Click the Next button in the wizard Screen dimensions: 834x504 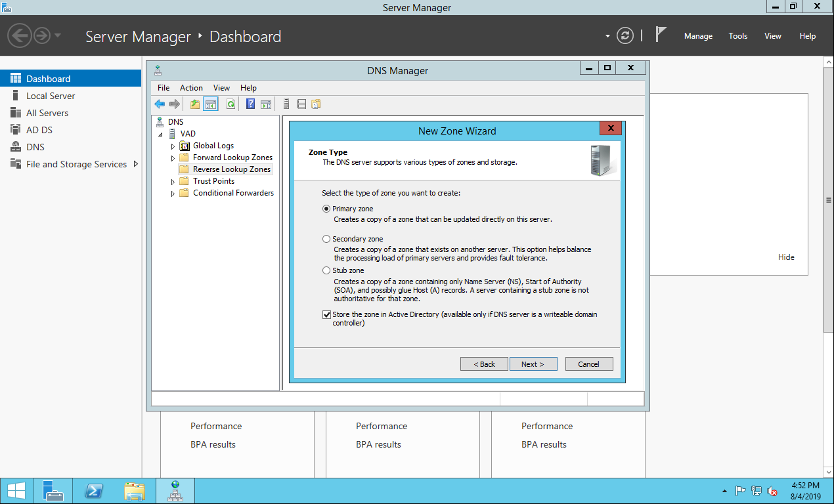click(x=533, y=364)
